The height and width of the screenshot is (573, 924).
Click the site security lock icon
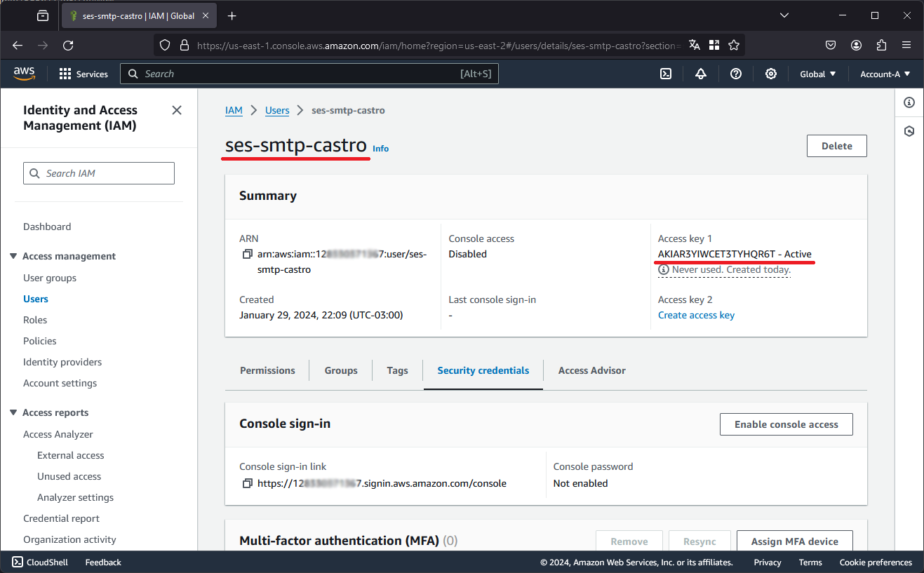[x=185, y=45]
